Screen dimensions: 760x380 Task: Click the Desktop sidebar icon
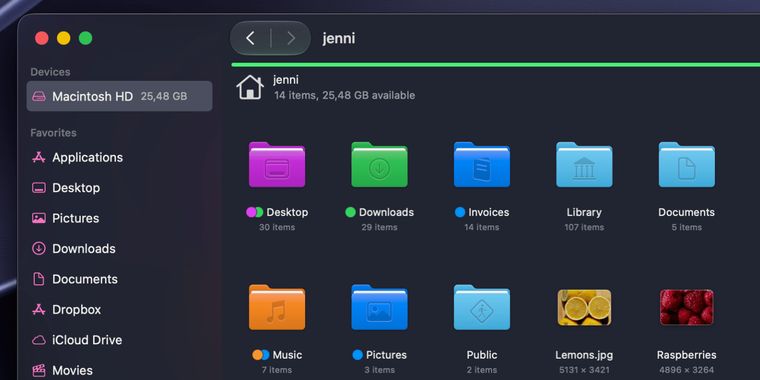point(39,188)
